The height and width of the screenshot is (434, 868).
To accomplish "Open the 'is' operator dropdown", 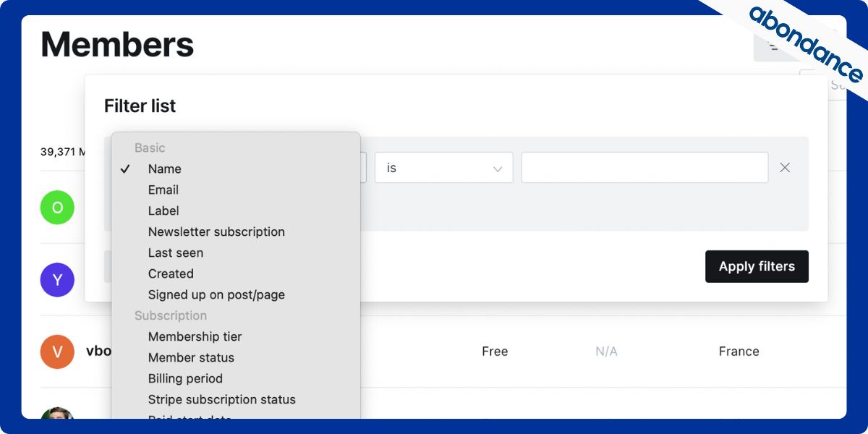I will pyautogui.click(x=443, y=168).
